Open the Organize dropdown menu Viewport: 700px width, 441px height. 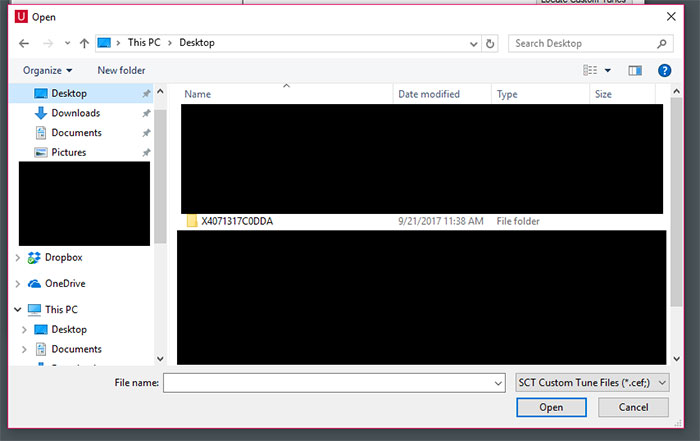click(48, 70)
